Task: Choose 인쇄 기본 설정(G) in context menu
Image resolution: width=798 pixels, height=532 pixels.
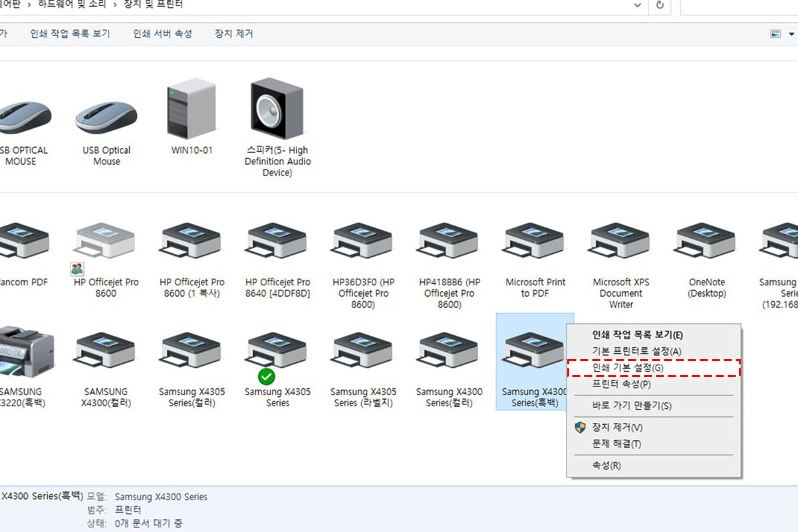Action: (653, 368)
